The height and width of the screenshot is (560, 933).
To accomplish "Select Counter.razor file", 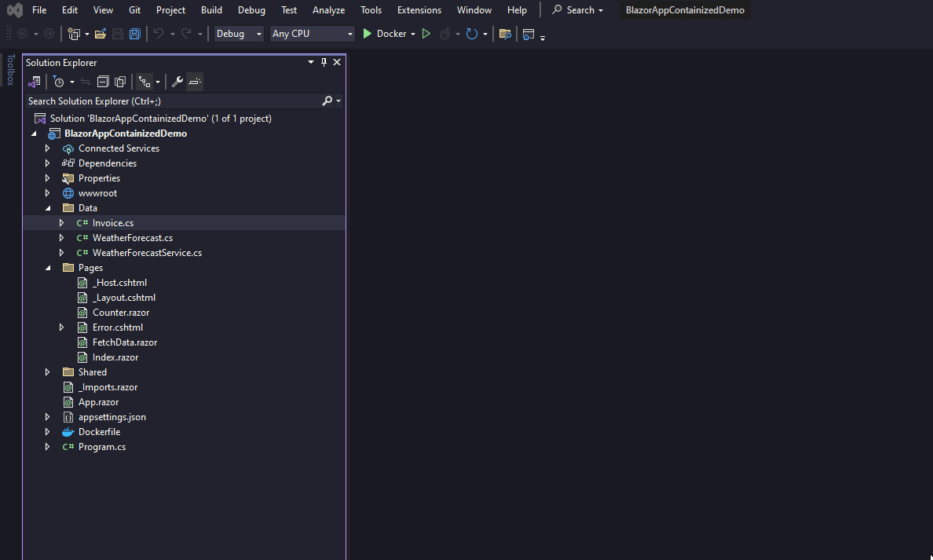I will (121, 313).
